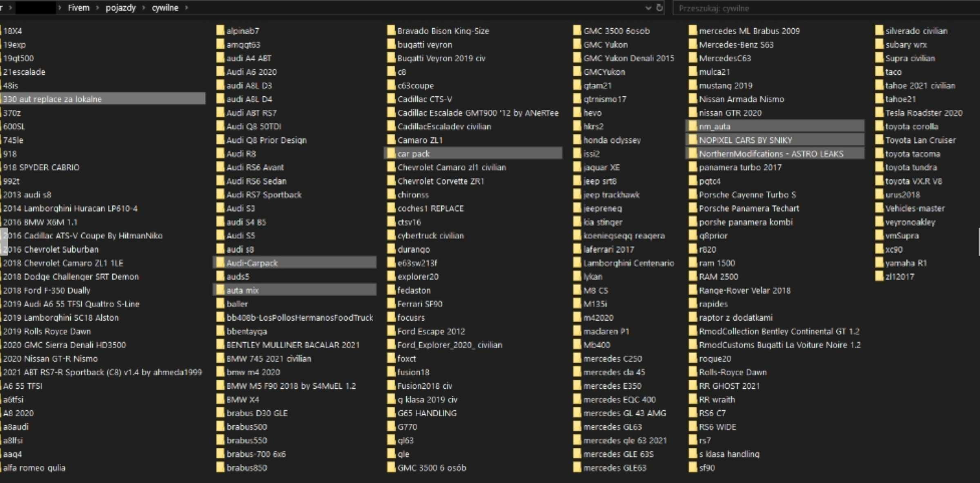Select 'bb408b-LosPollosHermanosFoodTruck' folder name

coord(300,317)
